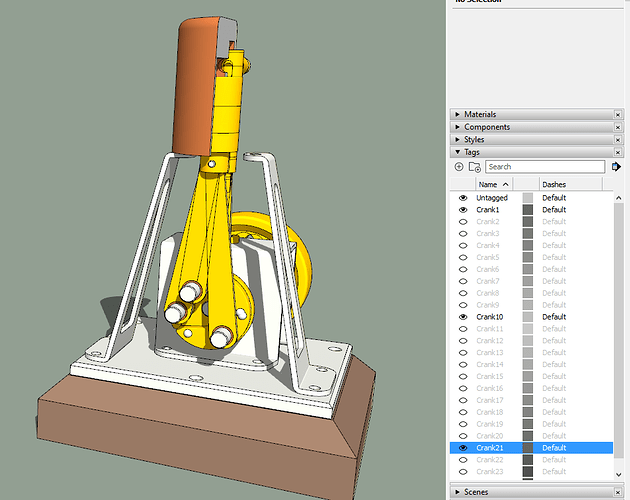Open the Tags panel details arrow icon

point(616,167)
